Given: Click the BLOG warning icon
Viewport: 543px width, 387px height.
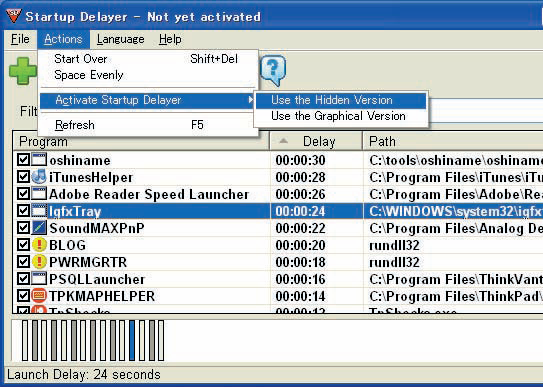Looking at the screenshot, I should pos(39,244).
